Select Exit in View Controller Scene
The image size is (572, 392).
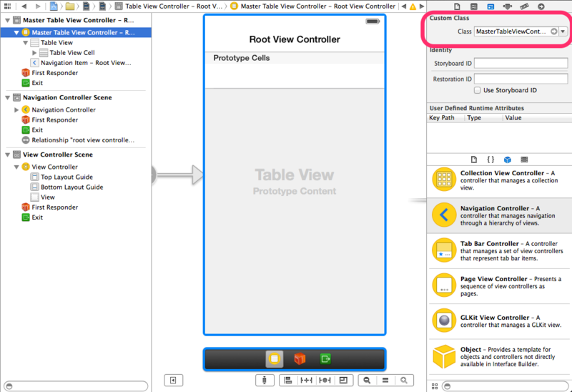pyautogui.click(x=37, y=217)
